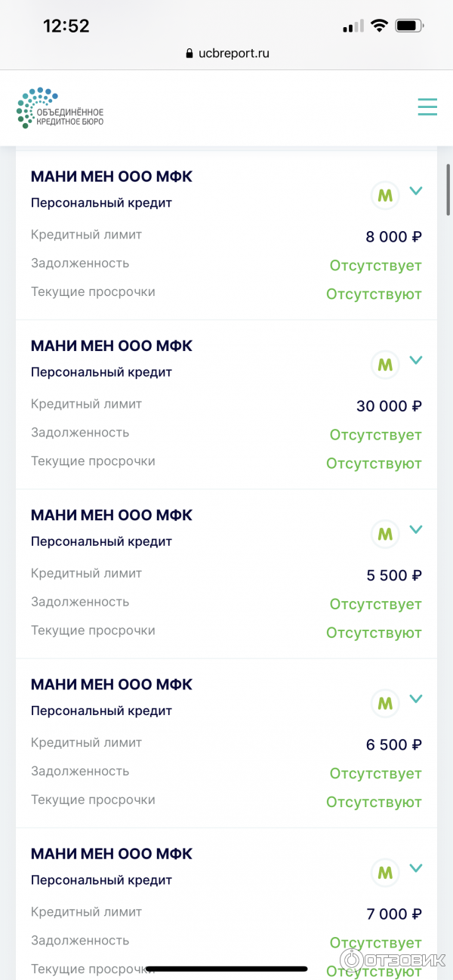
Task: Tap the lock icon in address bar
Action: click(189, 54)
